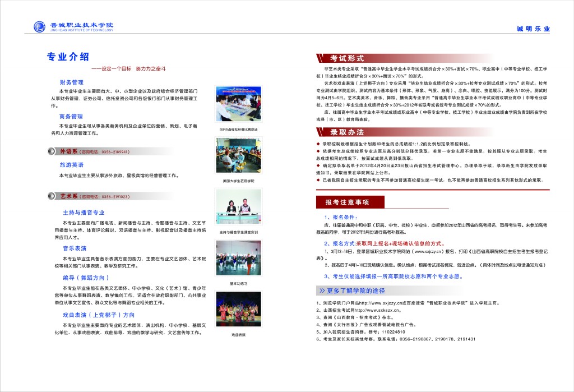
Task: Click the red diamond before 确定拟录取名单
Action: click(x=318, y=165)
